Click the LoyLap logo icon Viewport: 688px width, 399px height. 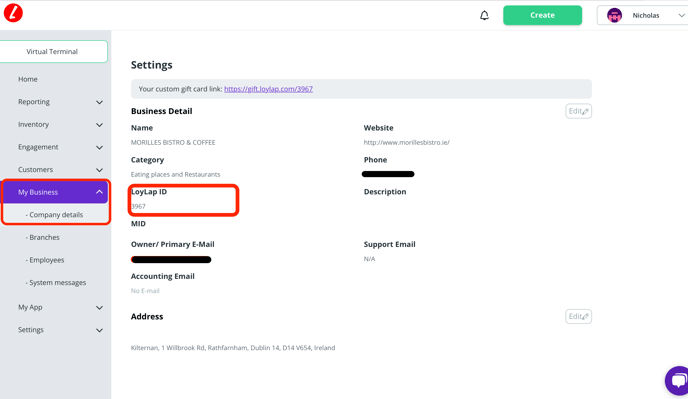tap(13, 13)
